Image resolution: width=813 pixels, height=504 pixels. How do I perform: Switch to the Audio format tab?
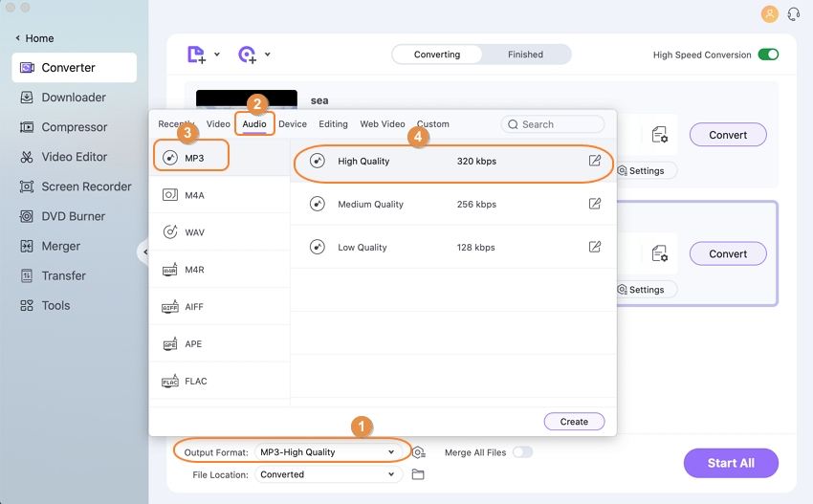coord(254,124)
